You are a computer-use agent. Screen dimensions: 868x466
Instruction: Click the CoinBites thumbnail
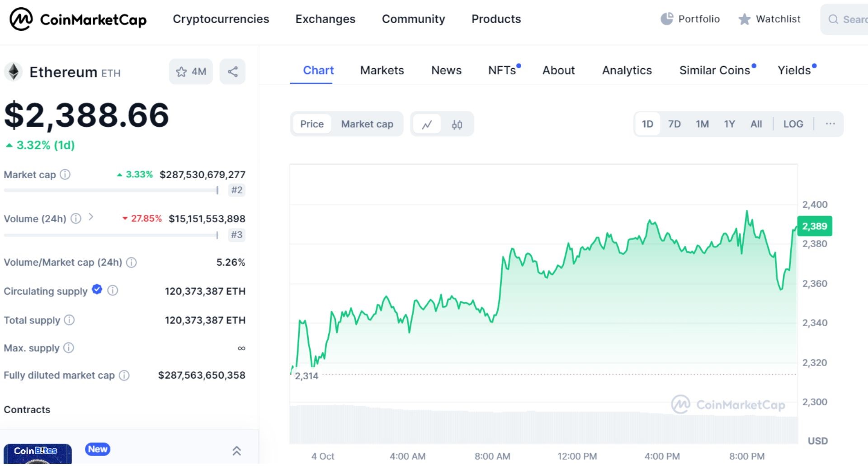[x=38, y=454]
